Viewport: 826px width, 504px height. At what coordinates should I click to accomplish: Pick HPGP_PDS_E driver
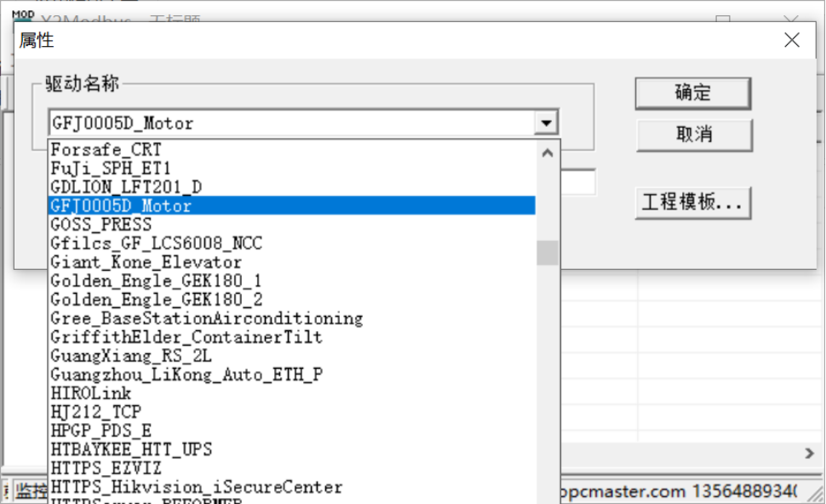pos(292,431)
